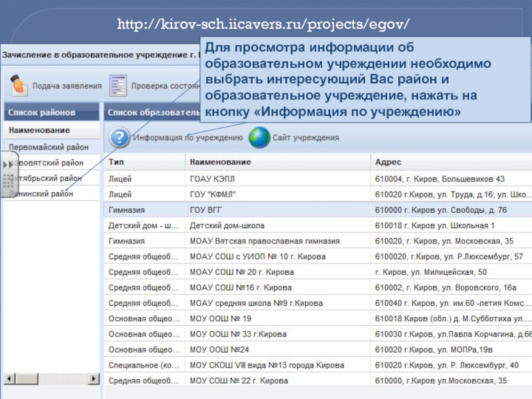Open Проверка состояния list icon
This screenshot has width=532, height=399.
click(118, 86)
